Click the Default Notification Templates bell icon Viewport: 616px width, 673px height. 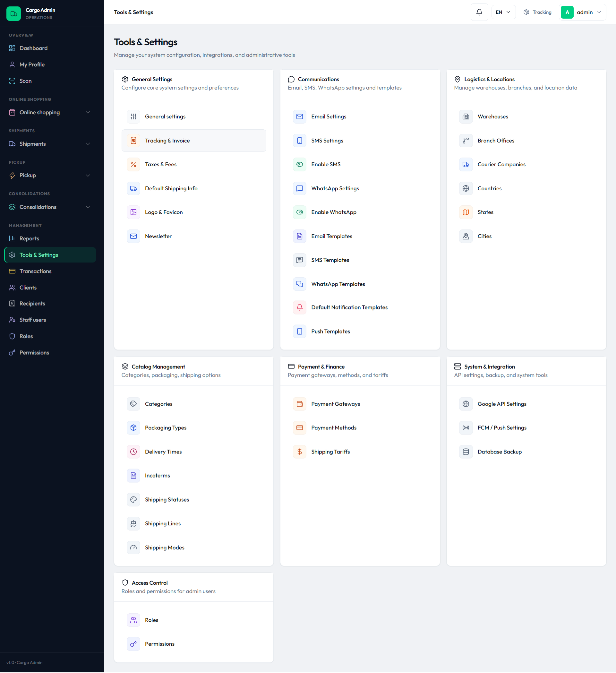click(299, 307)
